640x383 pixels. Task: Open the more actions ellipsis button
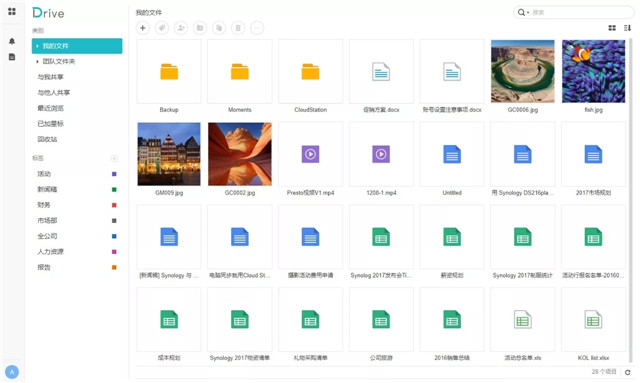[257, 28]
